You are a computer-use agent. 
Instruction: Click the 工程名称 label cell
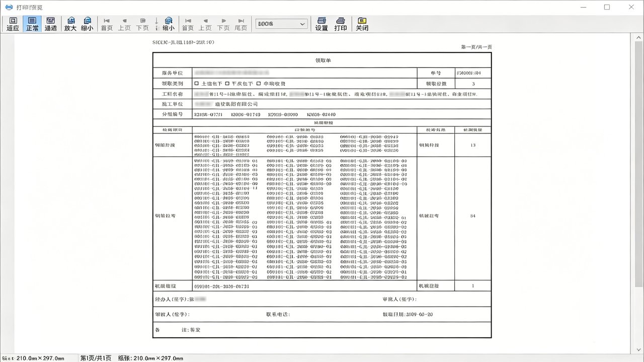[172, 94]
